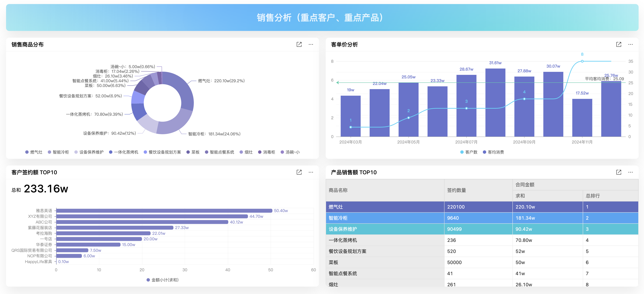Image resolution: width=644 pixels, height=294 pixels.
Task: Select the 燃气灶 table row
Action: [482, 207]
